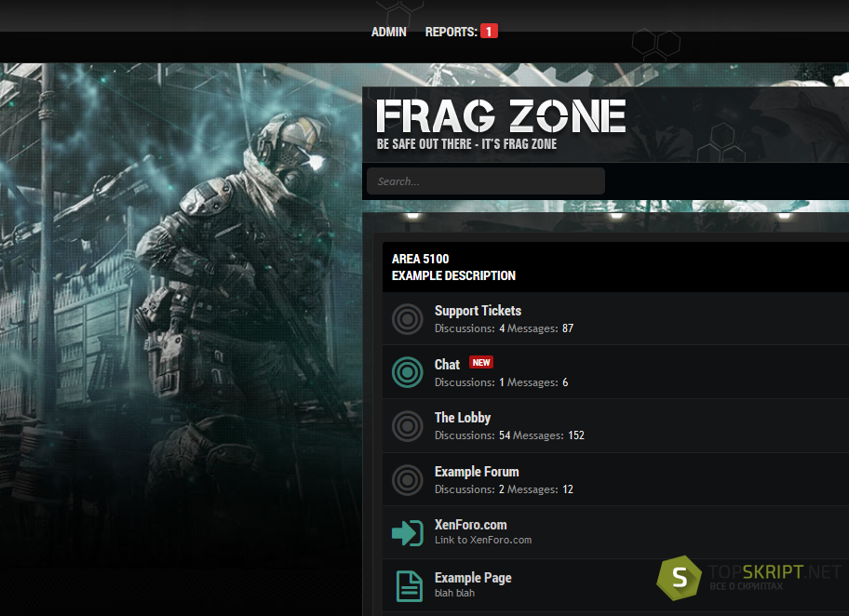849x616 pixels.
Task: Open the Example Forum link
Action: (x=477, y=472)
